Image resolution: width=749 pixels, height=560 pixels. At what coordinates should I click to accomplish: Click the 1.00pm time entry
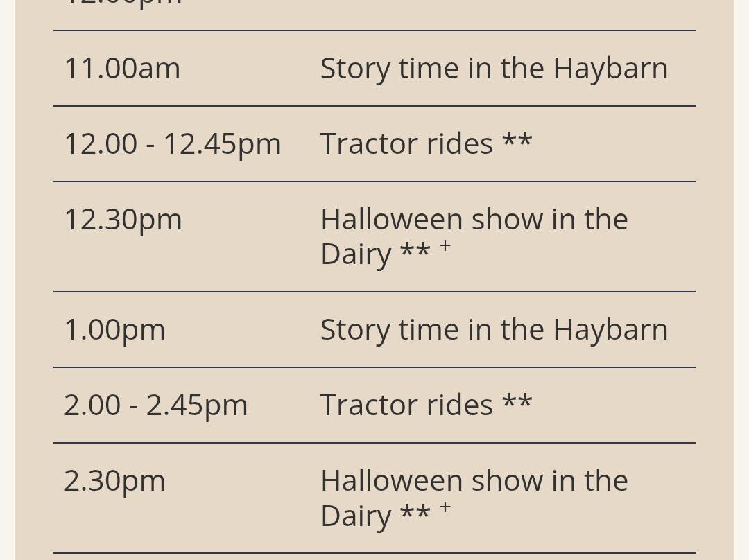[x=114, y=330]
